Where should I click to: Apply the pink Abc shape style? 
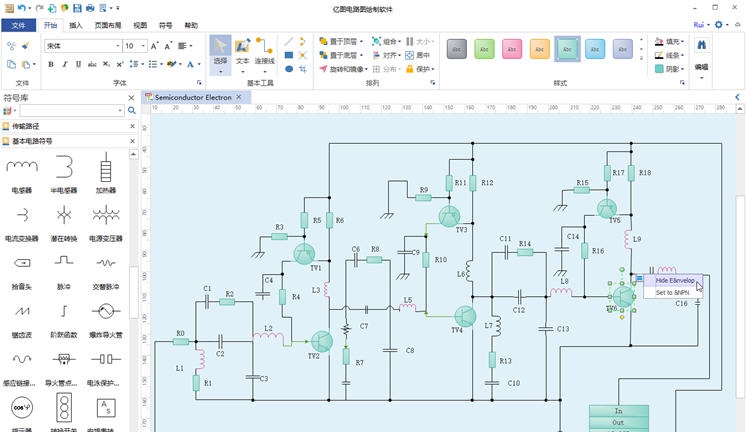tap(511, 48)
